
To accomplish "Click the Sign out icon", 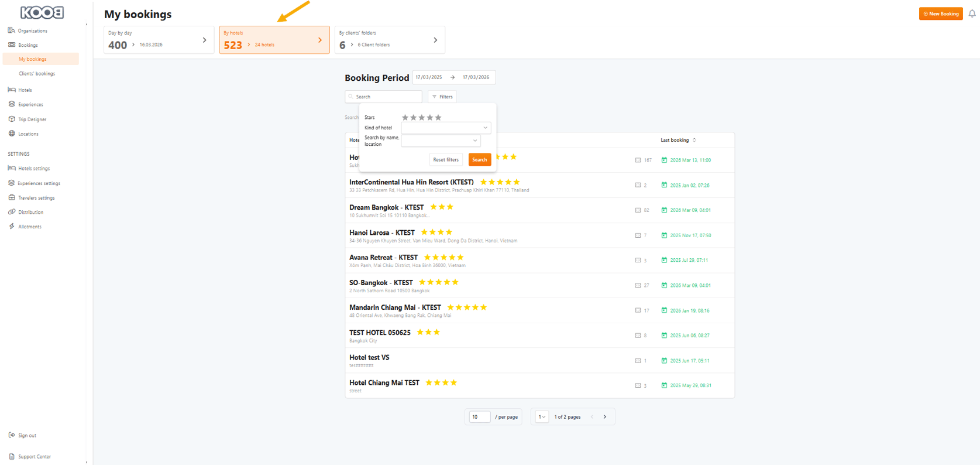I will click(x=12, y=435).
